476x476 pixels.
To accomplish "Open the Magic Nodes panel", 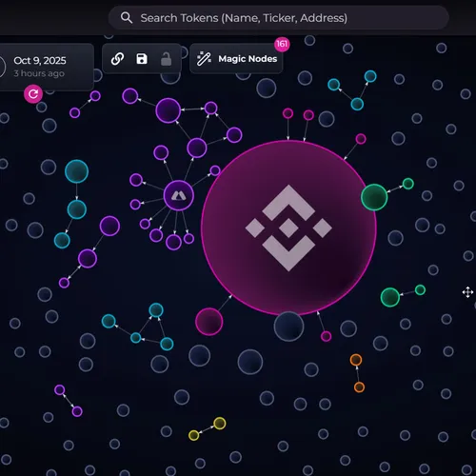I will pos(236,59).
